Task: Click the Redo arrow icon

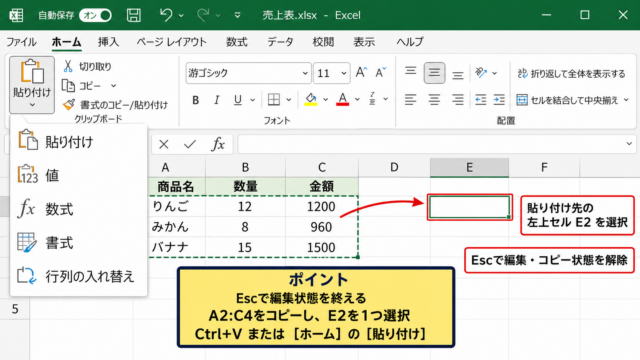Action: (x=203, y=15)
